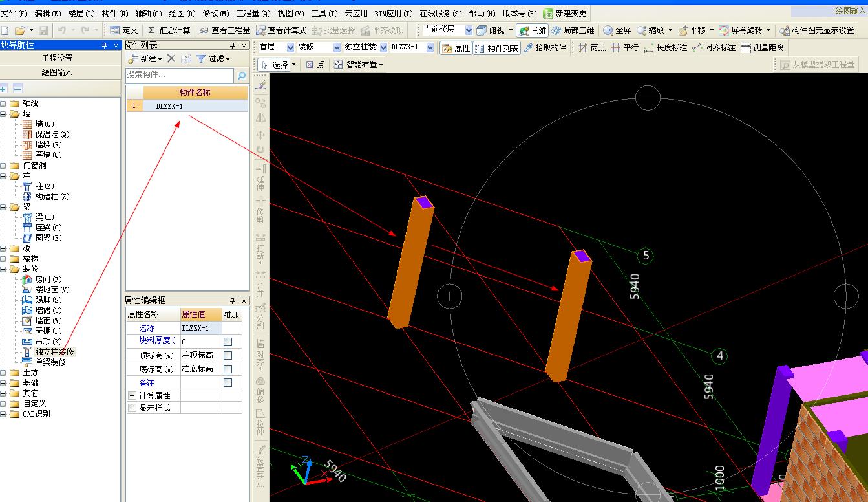Open the 工具(T) menu
The width and height of the screenshot is (868, 502).
pos(324,13)
